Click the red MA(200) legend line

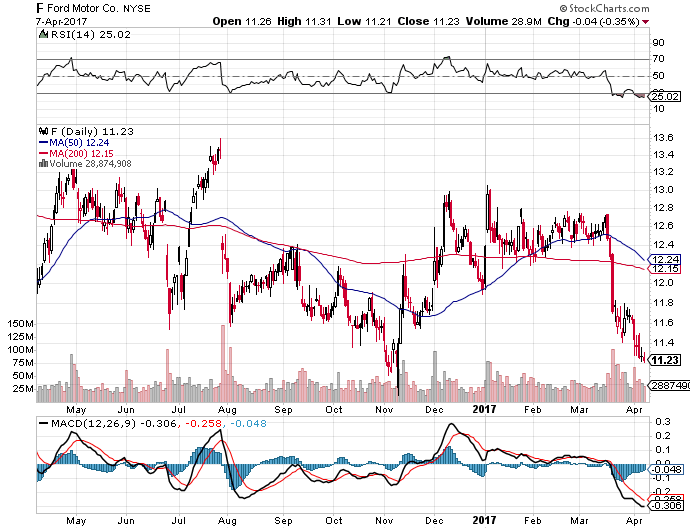point(44,153)
